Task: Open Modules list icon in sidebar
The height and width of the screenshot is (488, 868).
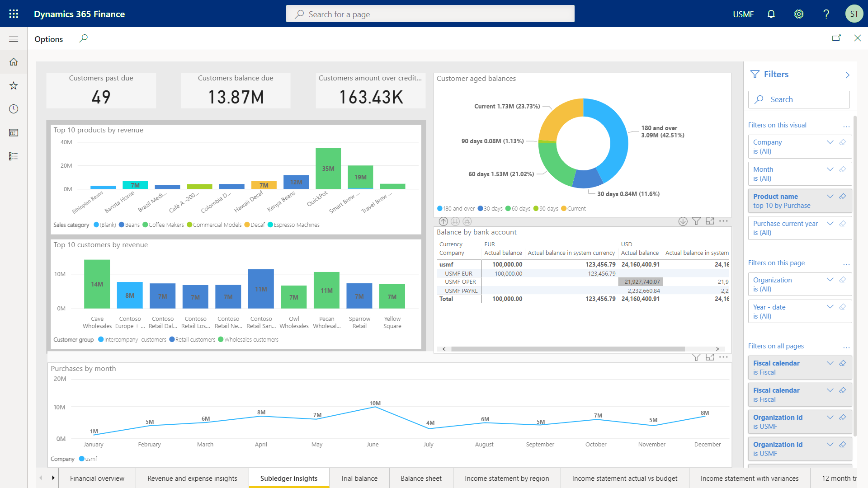Action: pos(14,156)
